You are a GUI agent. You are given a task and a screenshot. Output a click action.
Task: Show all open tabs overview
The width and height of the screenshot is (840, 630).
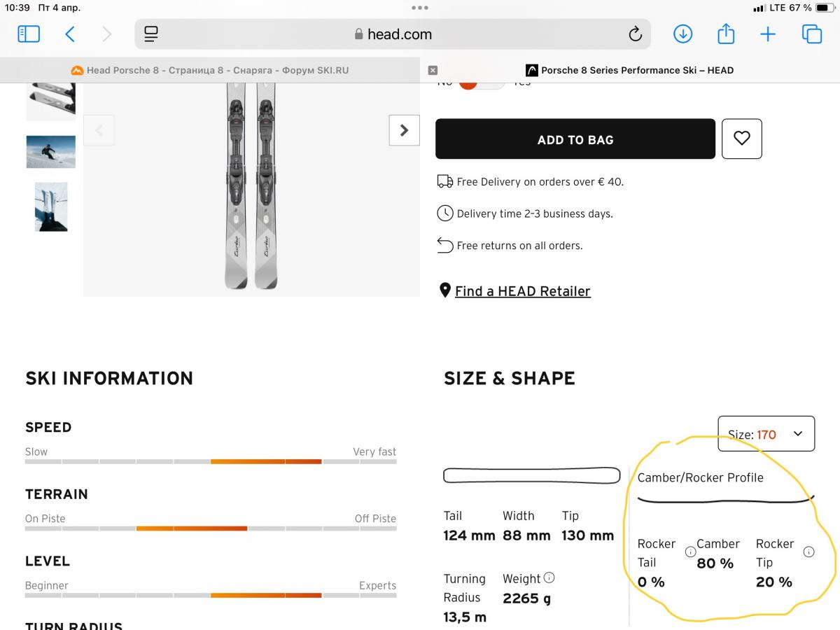coord(812,34)
